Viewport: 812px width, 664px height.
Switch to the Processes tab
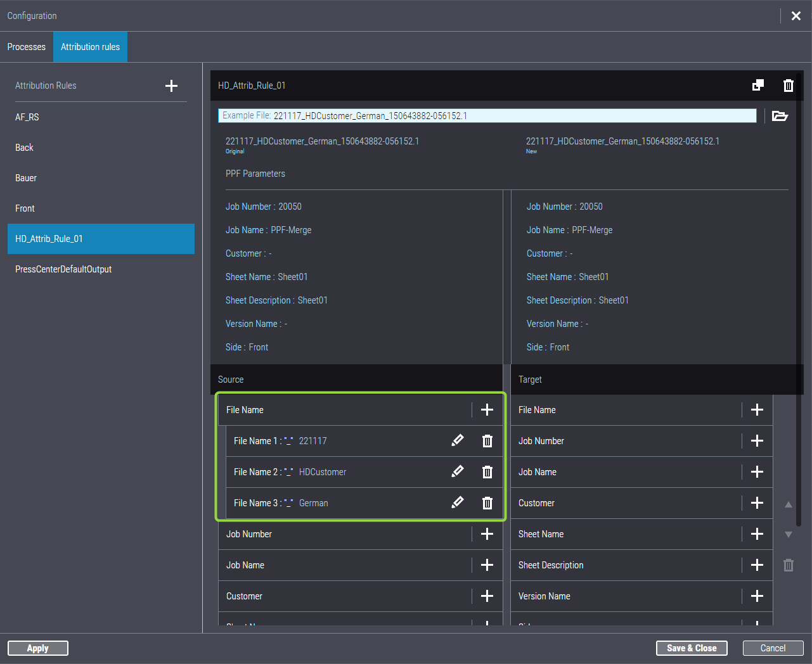click(x=27, y=47)
